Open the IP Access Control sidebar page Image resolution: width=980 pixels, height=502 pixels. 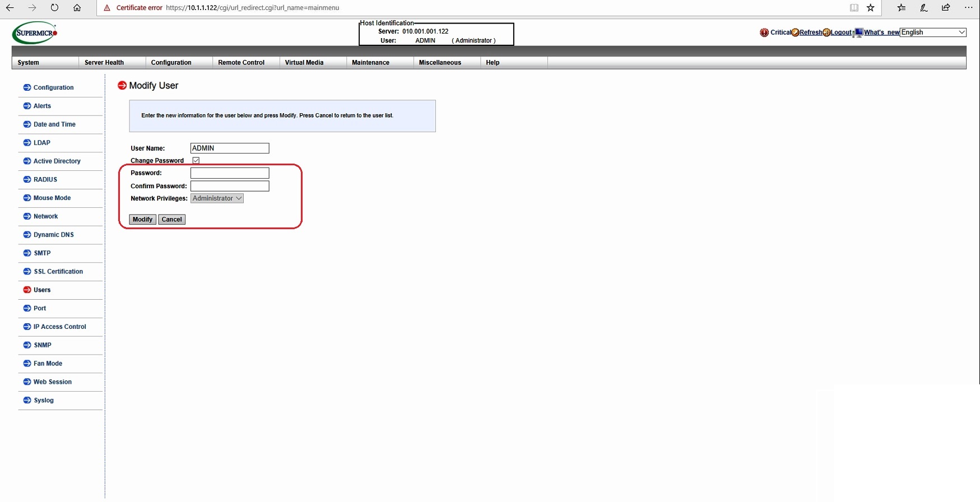tap(60, 327)
